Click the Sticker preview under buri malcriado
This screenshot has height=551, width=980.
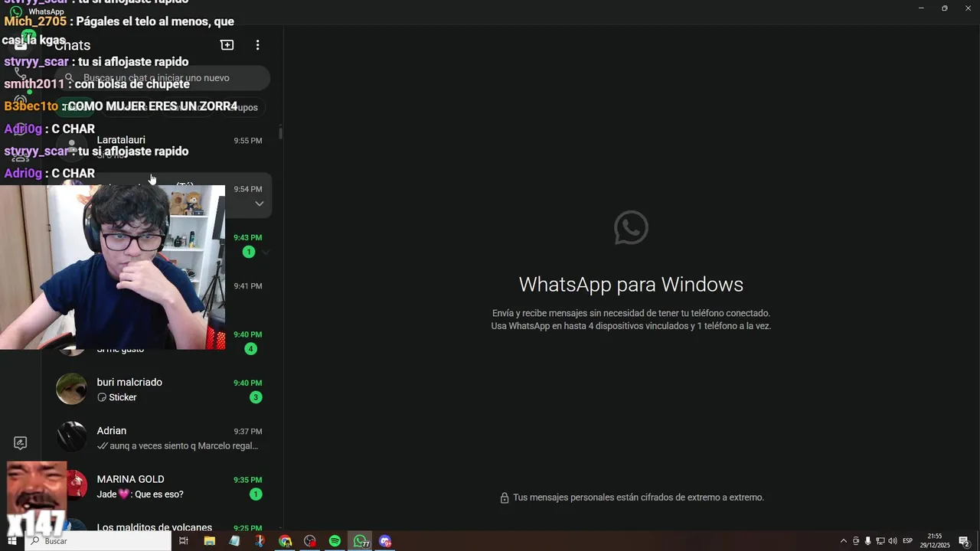point(116,397)
